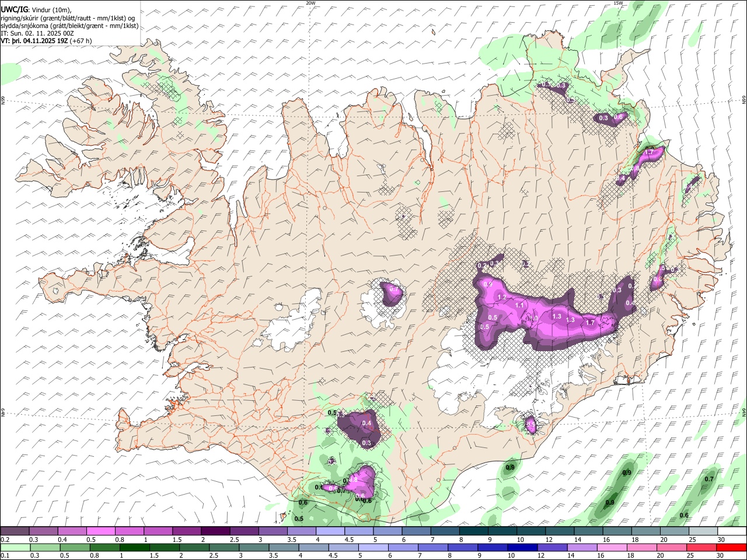Click the '0.2' tick label in the snow legend
The height and width of the screenshot is (560, 747).
[x=5, y=540]
